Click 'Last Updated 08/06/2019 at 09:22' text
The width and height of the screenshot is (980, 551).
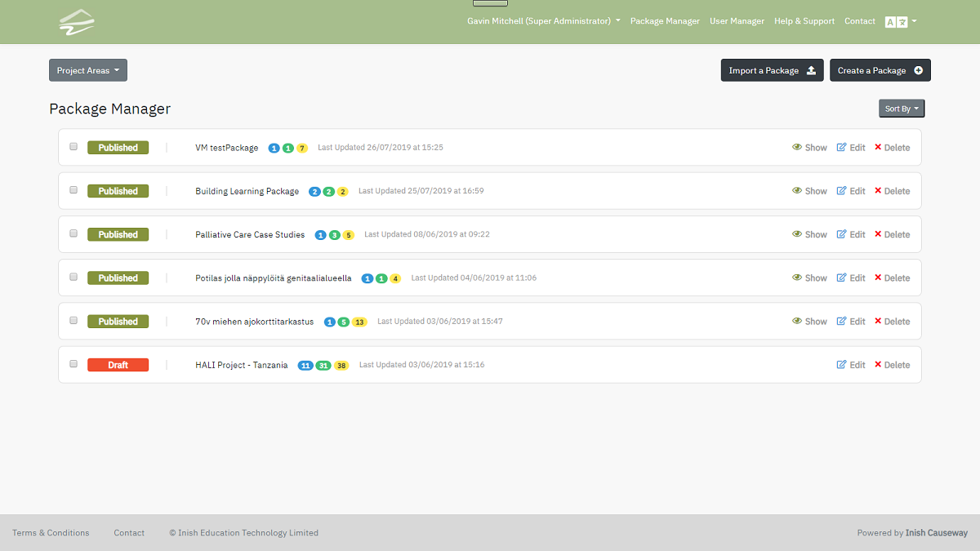click(x=427, y=234)
